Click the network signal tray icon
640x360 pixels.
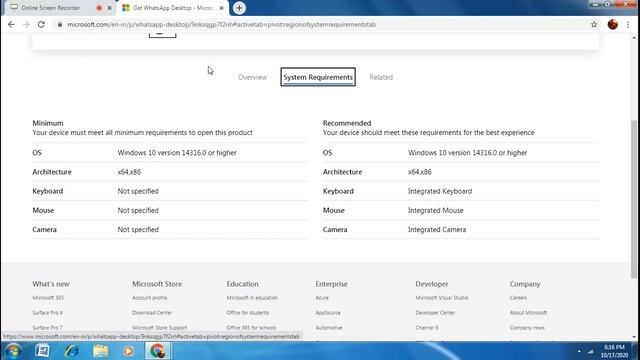(591, 351)
